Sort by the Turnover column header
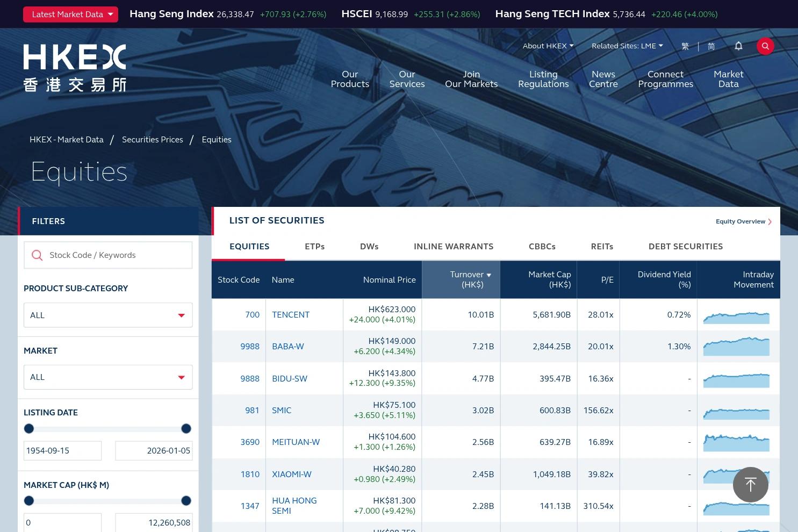798x532 pixels. click(467, 279)
